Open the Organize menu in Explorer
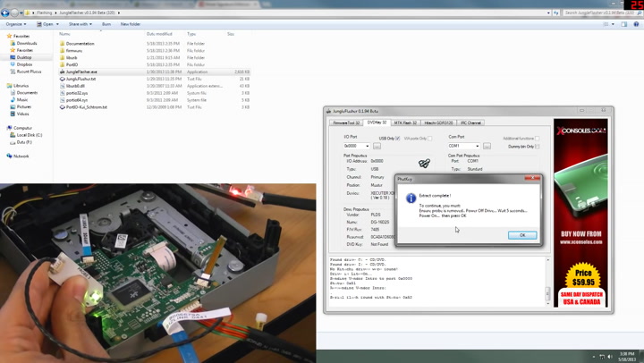This screenshot has width=644, height=363. pyautogui.click(x=15, y=24)
